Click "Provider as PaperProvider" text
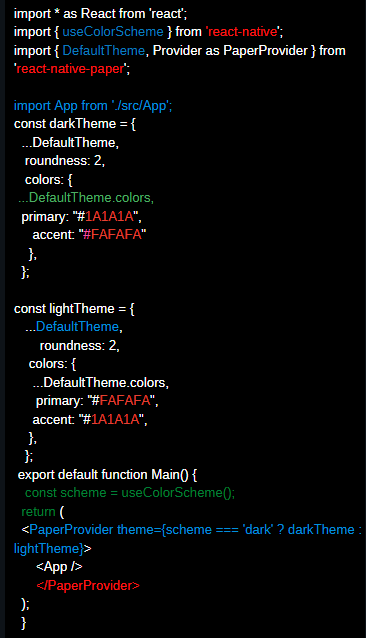366x638 pixels. pos(230,50)
